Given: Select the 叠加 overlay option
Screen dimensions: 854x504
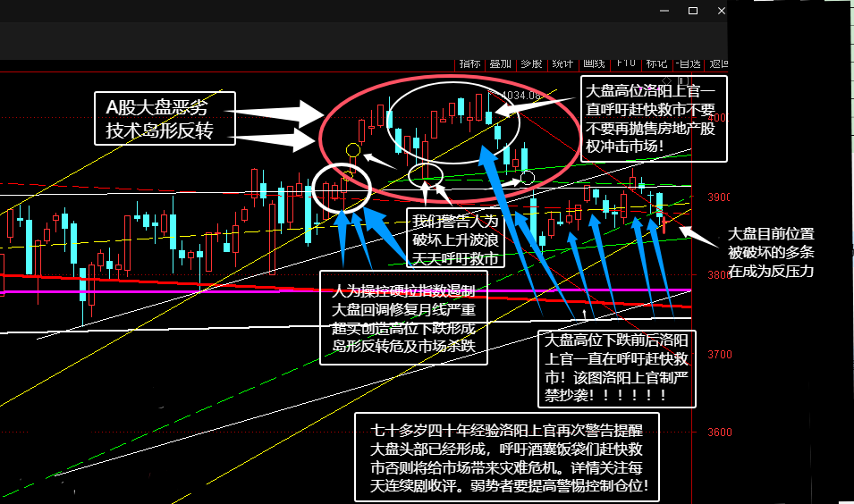Looking at the screenshot, I should [500, 64].
